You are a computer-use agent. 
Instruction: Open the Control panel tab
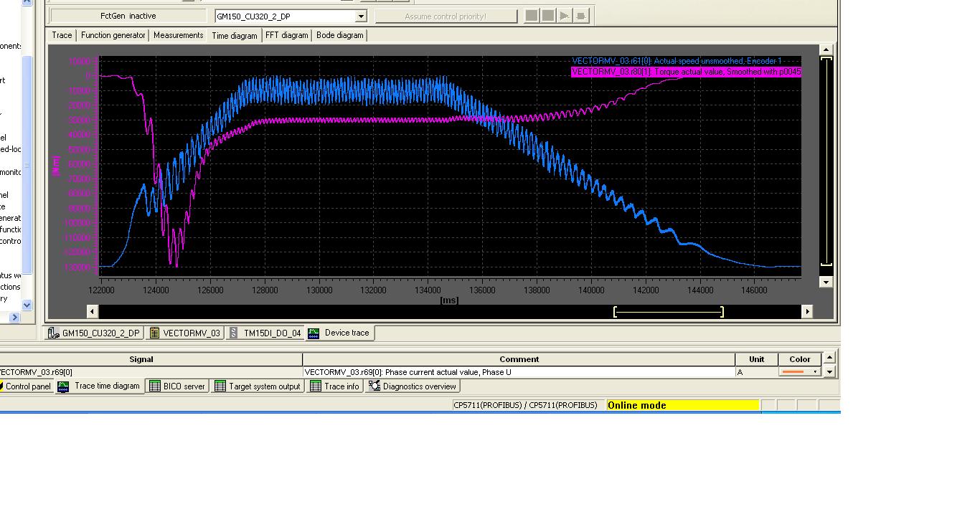tap(27, 386)
